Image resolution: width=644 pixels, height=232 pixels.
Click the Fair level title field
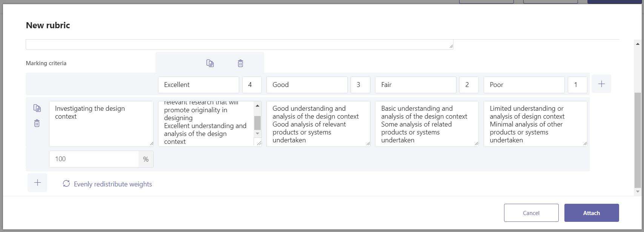pyautogui.click(x=415, y=85)
